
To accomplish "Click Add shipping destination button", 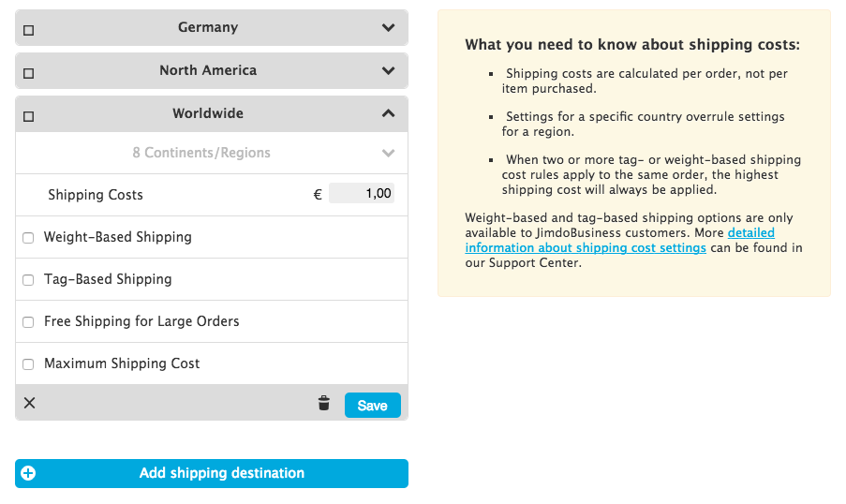I will pos(212,473).
